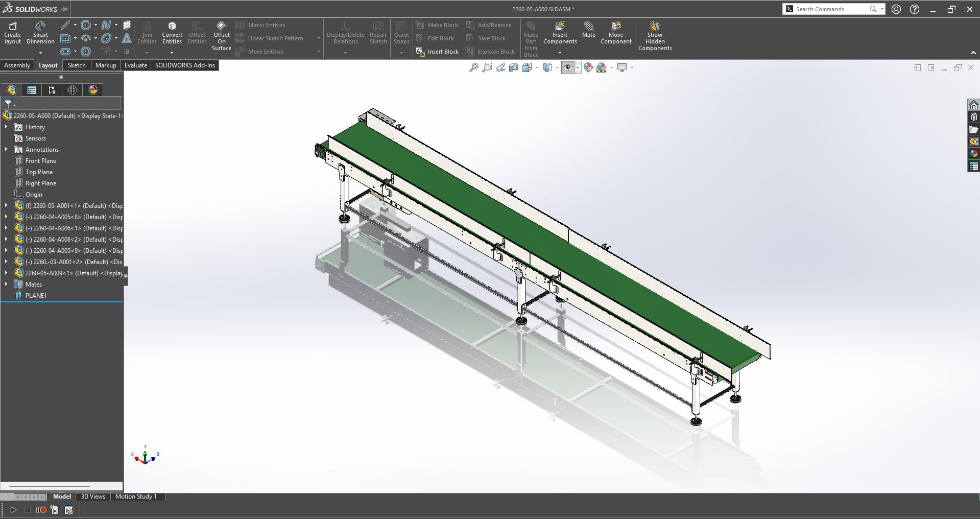Image resolution: width=980 pixels, height=519 pixels.
Task: Open the Insert Components dropdown arrow
Action: pyautogui.click(x=560, y=53)
